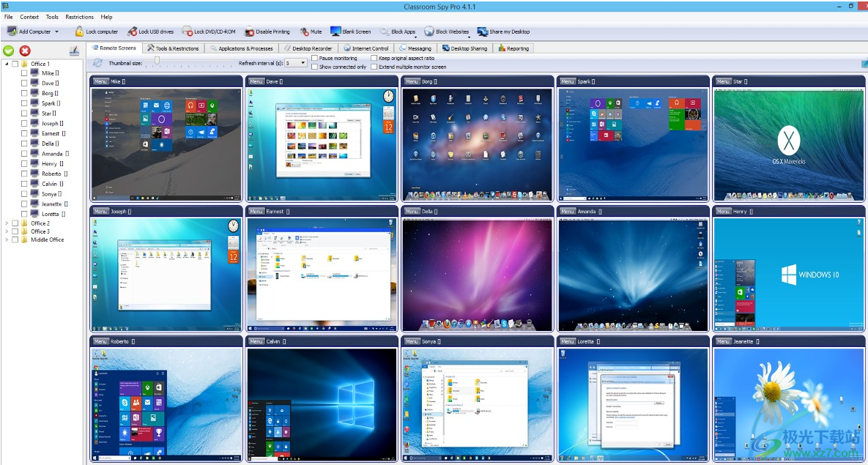Enable the Pause monitoring checkbox

click(314, 58)
